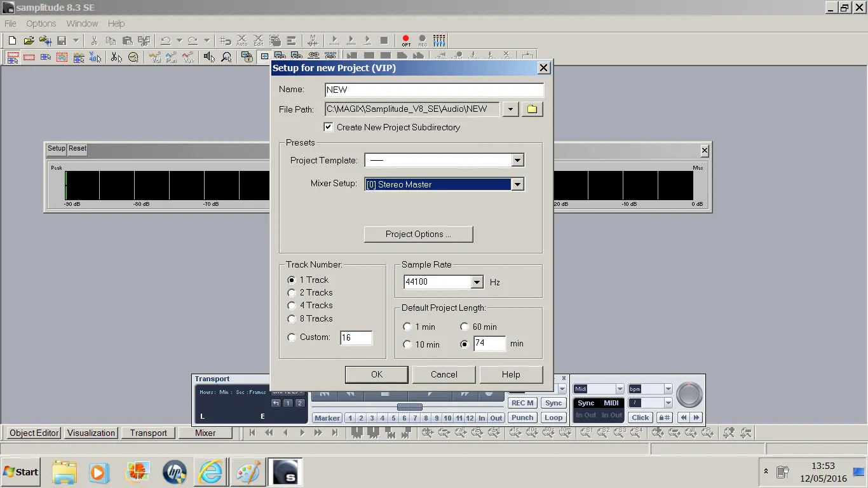Click the Stop square toolbar icon
The width and height of the screenshot is (868, 488).
[x=384, y=41]
